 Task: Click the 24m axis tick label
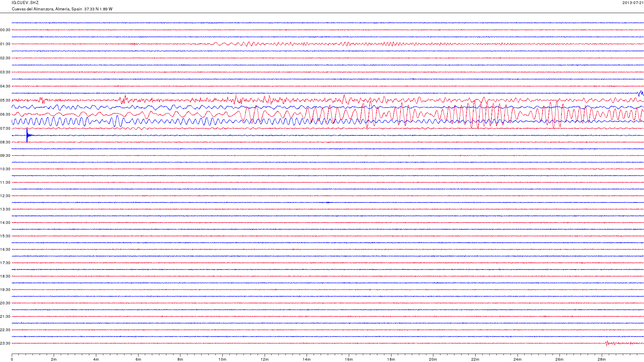518,359
